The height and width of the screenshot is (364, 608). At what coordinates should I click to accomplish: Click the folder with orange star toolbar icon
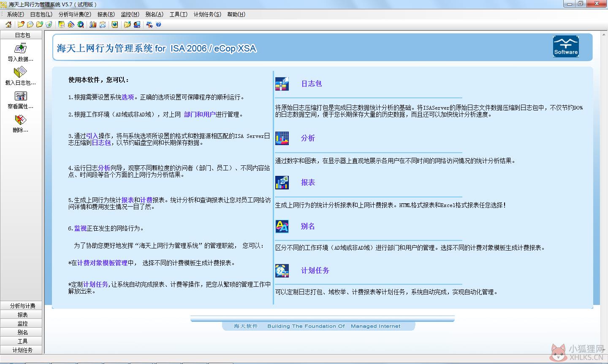(x=21, y=24)
